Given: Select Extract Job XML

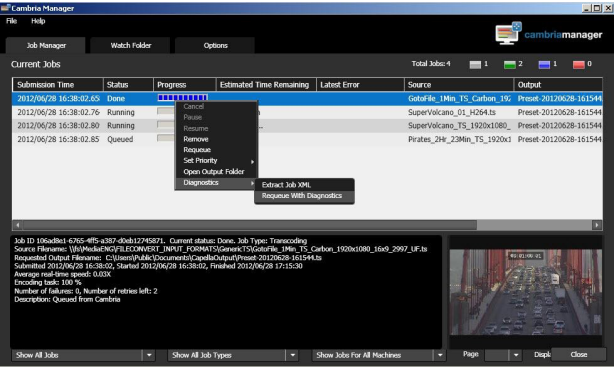Looking at the screenshot, I should coord(304,185).
